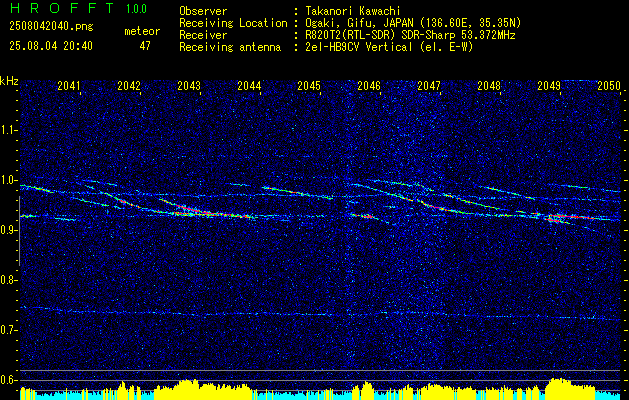Click the date stamp 25.08.04 20:40
Screen dimensions: 629x400
coord(51,46)
